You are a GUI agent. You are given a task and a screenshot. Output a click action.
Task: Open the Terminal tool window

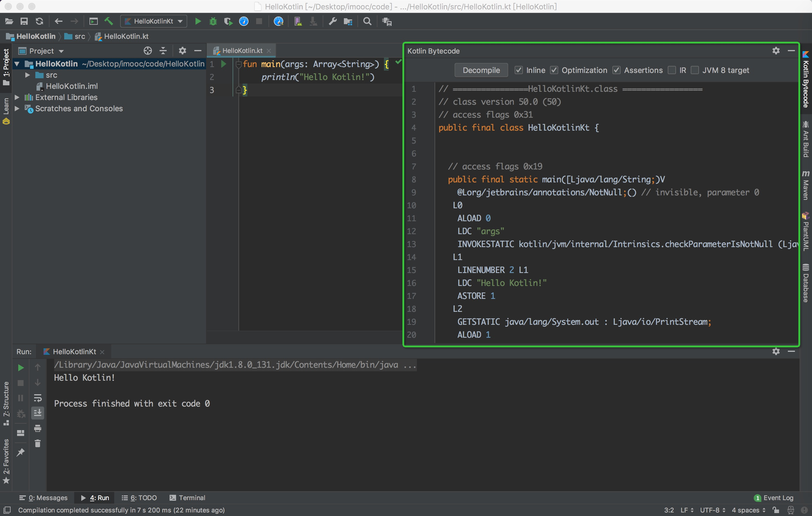coord(187,498)
